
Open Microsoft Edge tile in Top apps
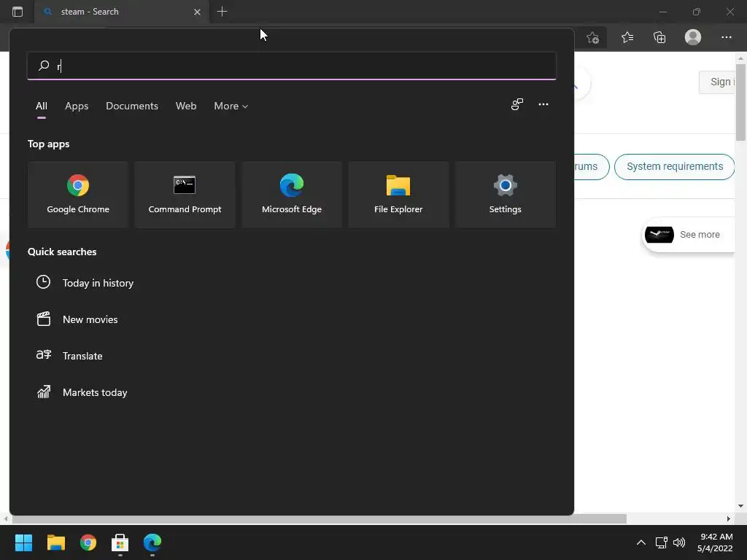tap(292, 195)
